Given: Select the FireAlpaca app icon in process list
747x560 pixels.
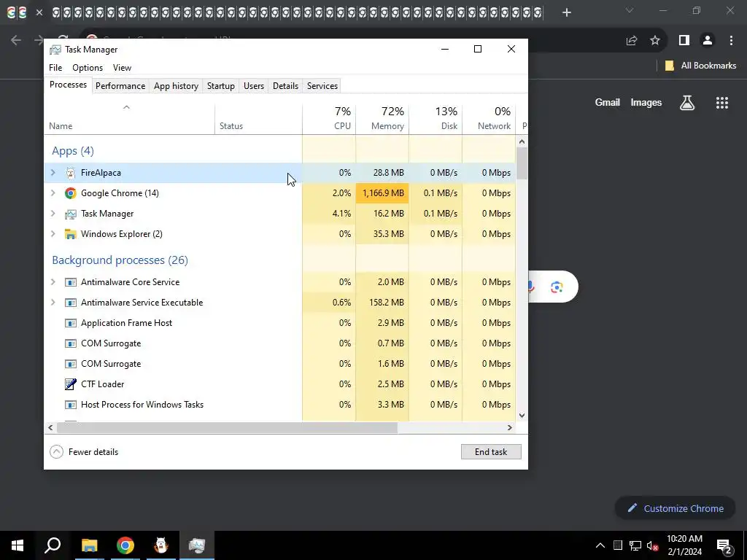Looking at the screenshot, I should (71, 173).
